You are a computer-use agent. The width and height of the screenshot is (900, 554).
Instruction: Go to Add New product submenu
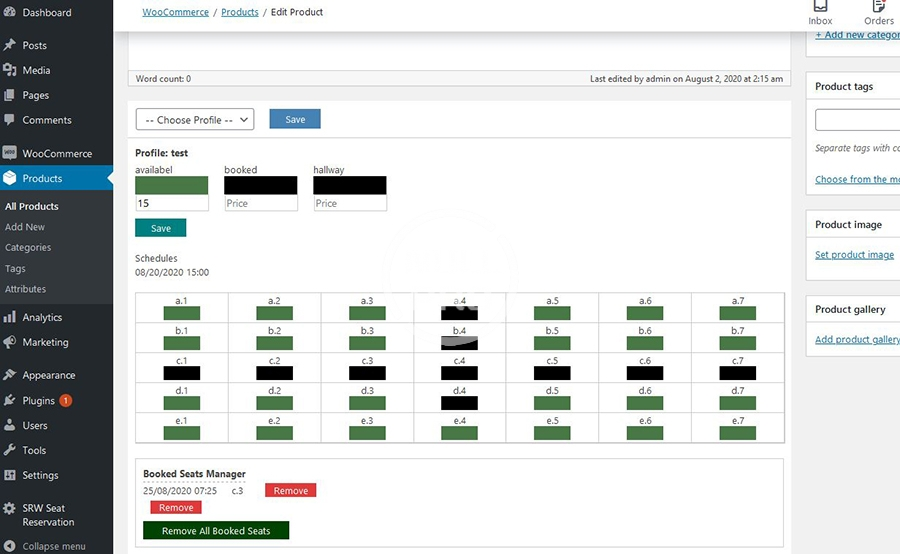(x=25, y=227)
